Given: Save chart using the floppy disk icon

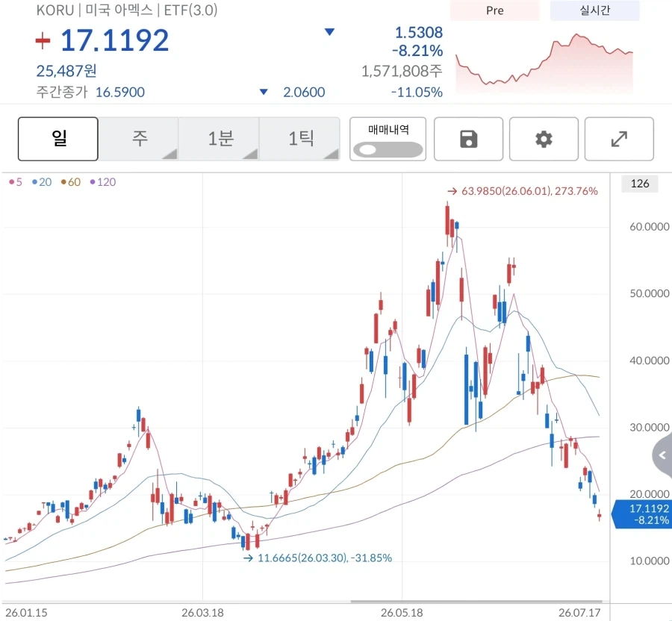Looking at the screenshot, I should point(468,139).
